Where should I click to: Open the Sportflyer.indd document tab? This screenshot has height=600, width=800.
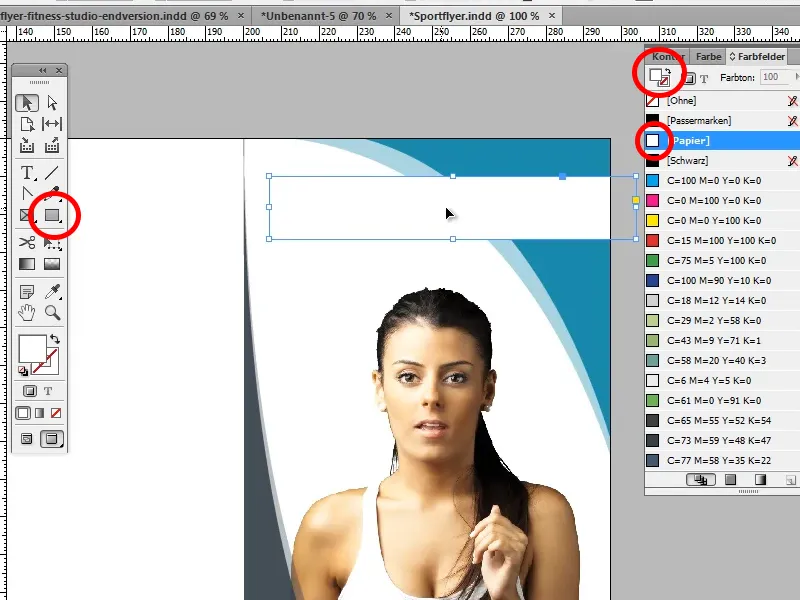click(474, 16)
